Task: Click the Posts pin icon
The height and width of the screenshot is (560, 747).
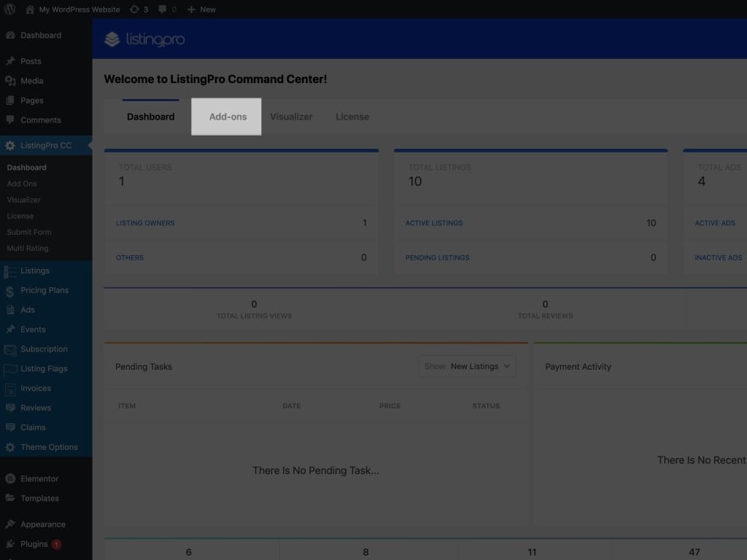Action: pos(10,61)
